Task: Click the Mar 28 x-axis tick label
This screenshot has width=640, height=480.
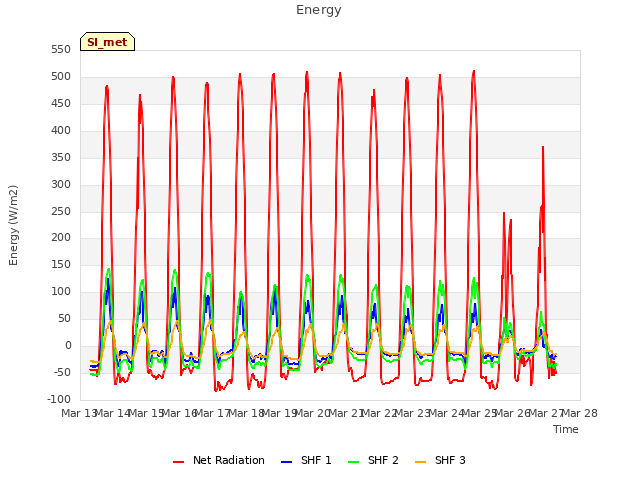Action: point(580,413)
